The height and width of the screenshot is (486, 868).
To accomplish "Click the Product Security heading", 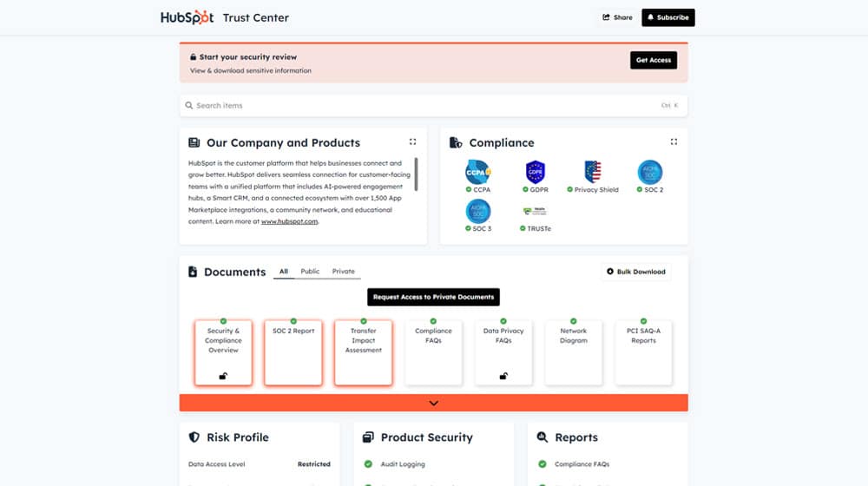I will coord(427,437).
